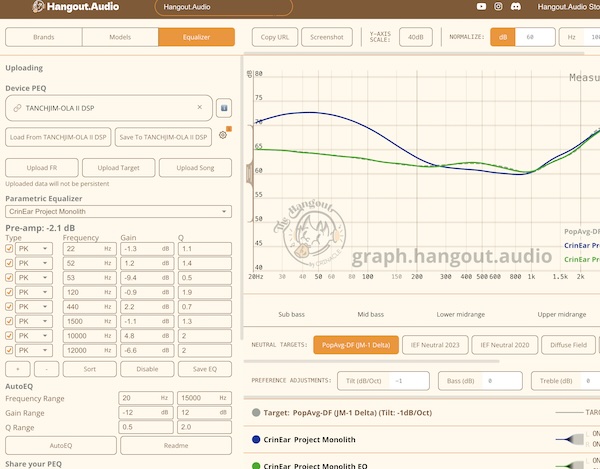
Task: Toggle the checkbox for the 53 Hz filter
Action: tap(9, 278)
